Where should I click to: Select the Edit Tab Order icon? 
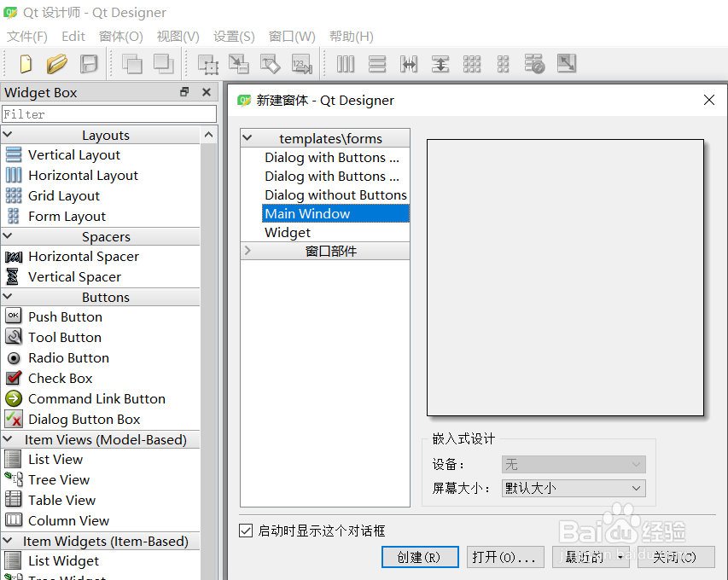click(x=302, y=64)
